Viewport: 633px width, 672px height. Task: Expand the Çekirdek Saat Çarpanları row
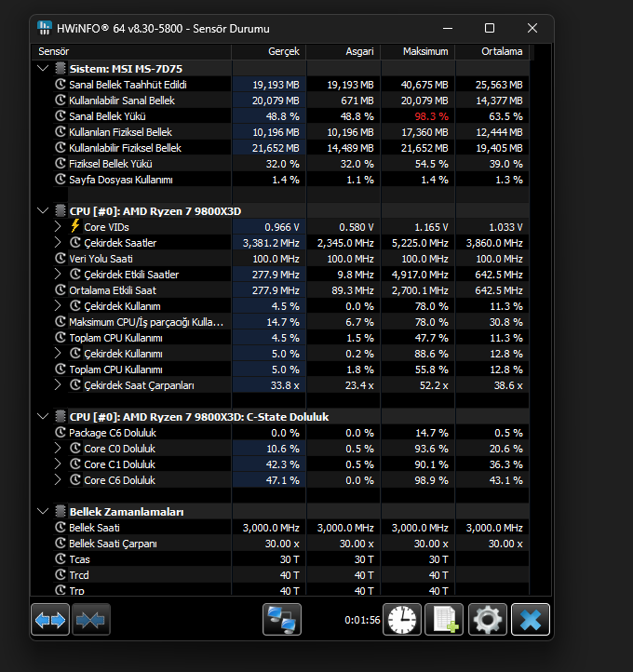(x=58, y=385)
